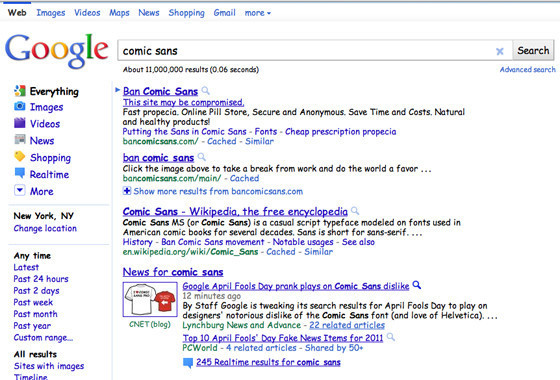Filter results to Past week
The image size is (560, 380).
33,302
